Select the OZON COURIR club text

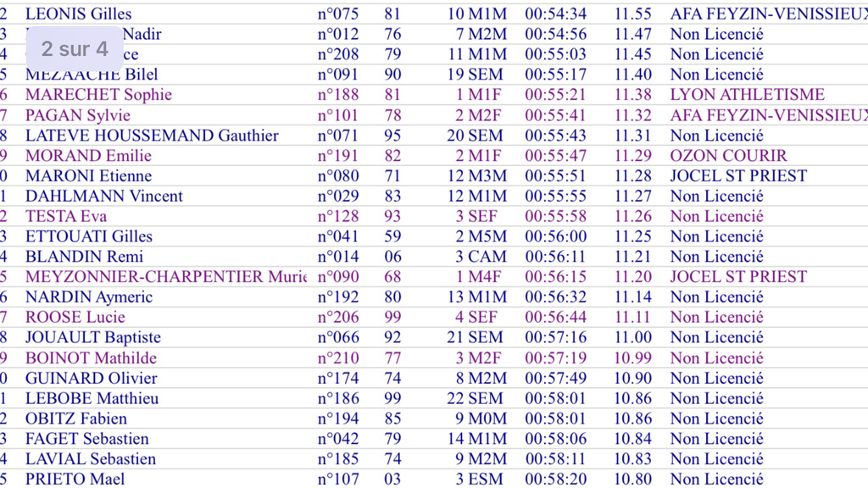coord(728,156)
